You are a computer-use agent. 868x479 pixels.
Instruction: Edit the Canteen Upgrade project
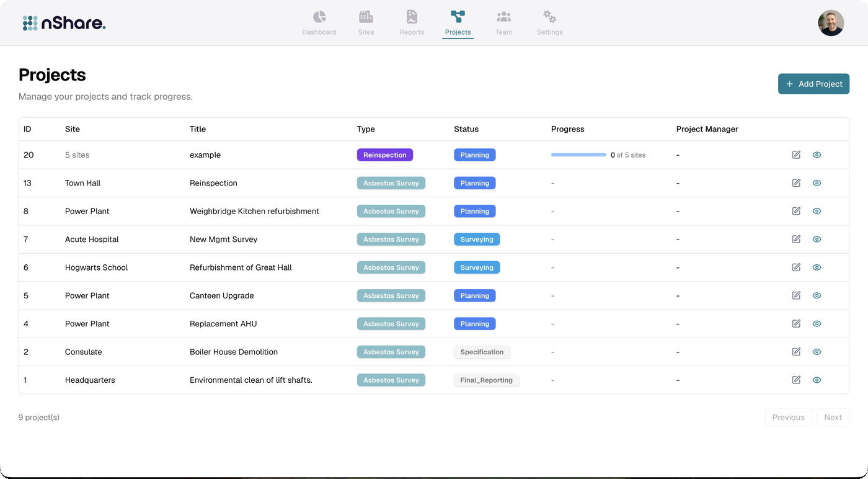tap(796, 295)
